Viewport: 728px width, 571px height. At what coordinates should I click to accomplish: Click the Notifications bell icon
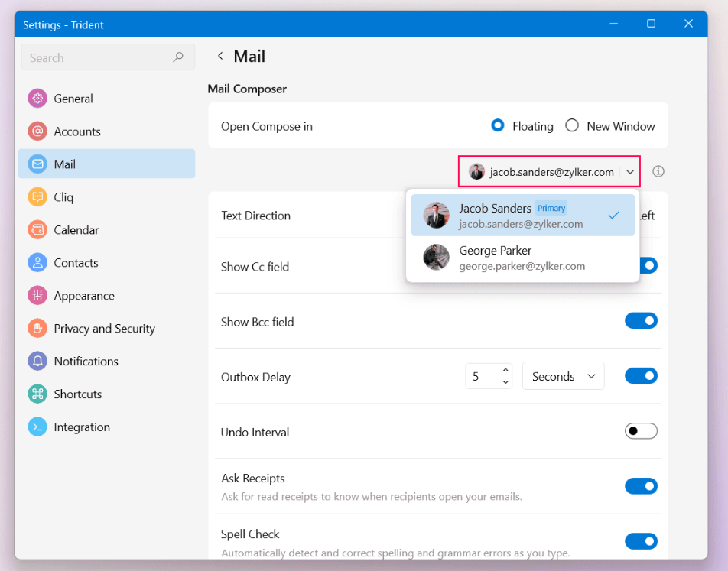37,361
